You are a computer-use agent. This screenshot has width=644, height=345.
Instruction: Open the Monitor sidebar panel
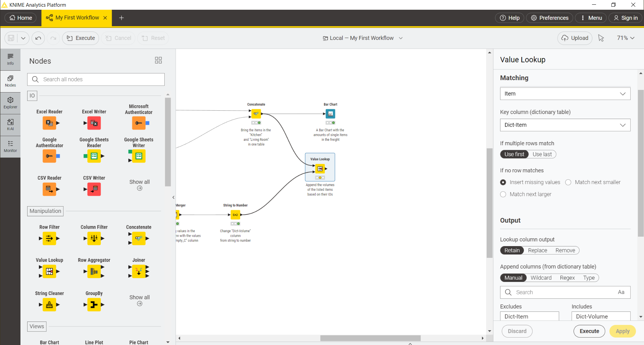pos(10,147)
